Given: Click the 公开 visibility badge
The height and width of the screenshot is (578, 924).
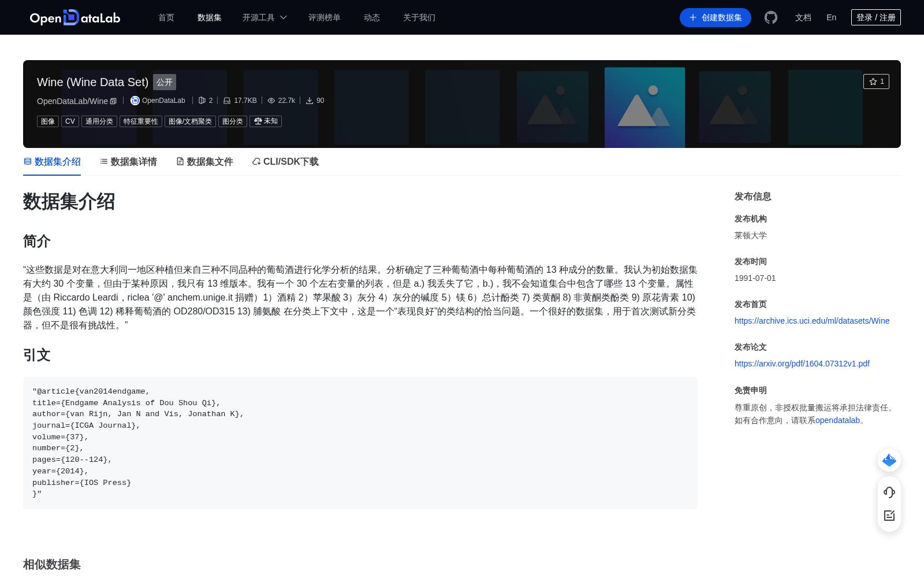Looking at the screenshot, I should tap(165, 82).
